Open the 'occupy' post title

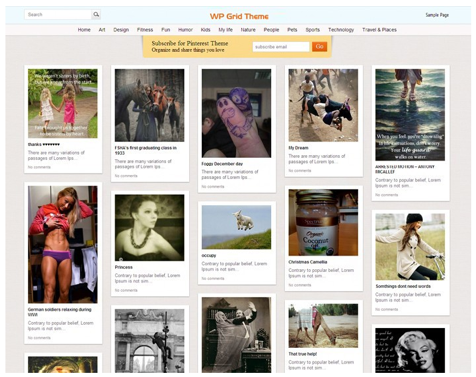click(x=209, y=255)
